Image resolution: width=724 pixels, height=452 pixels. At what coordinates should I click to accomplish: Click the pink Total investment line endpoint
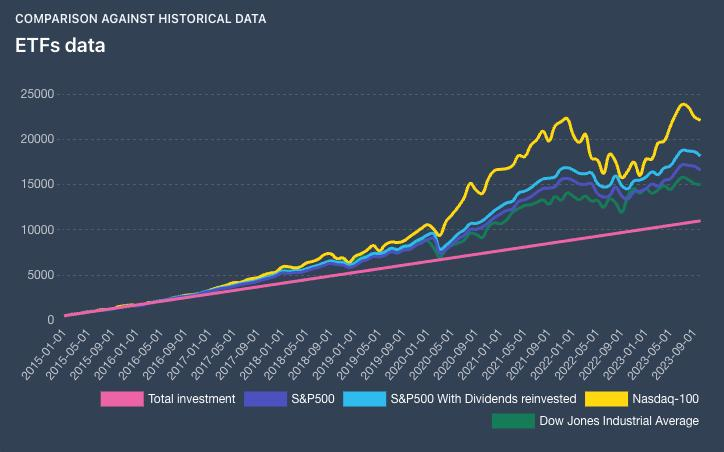(700, 221)
